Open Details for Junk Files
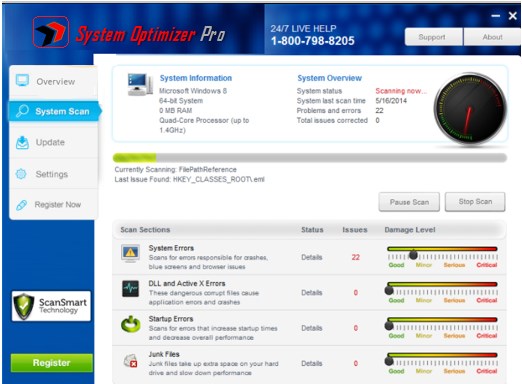The width and height of the screenshot is (522, 384). click(x=312, y=363)
